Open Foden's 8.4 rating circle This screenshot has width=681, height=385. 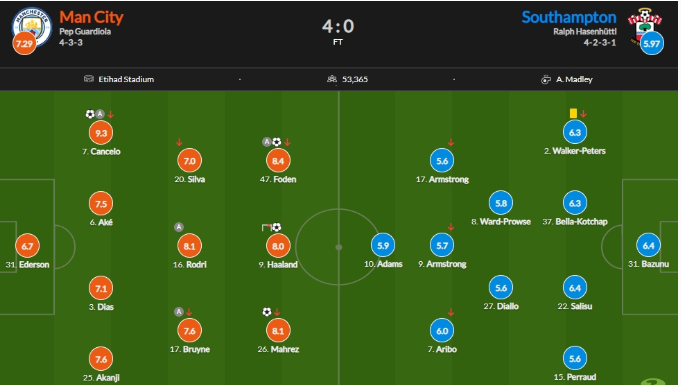click(x=278, y=161)
